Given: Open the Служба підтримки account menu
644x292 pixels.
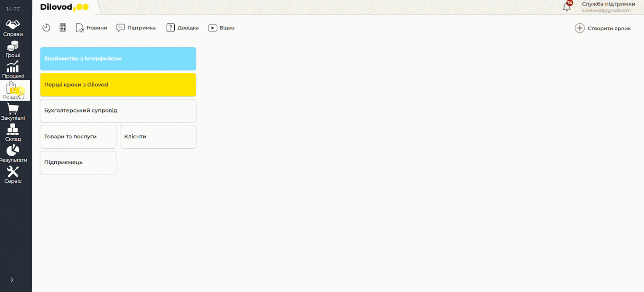Looking at the screenshot, I should 608,7.
